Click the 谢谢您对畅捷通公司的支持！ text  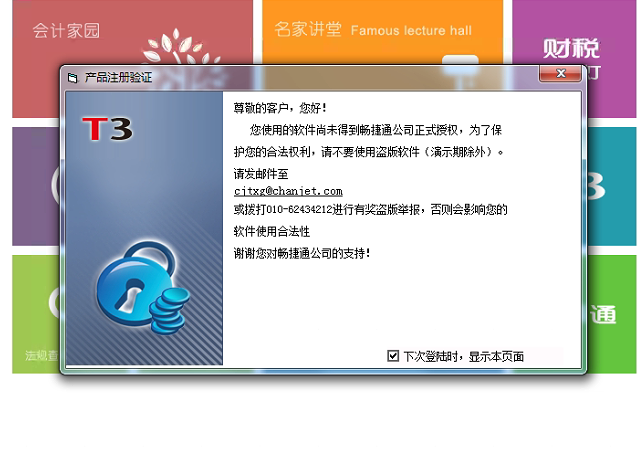[302, 253]
